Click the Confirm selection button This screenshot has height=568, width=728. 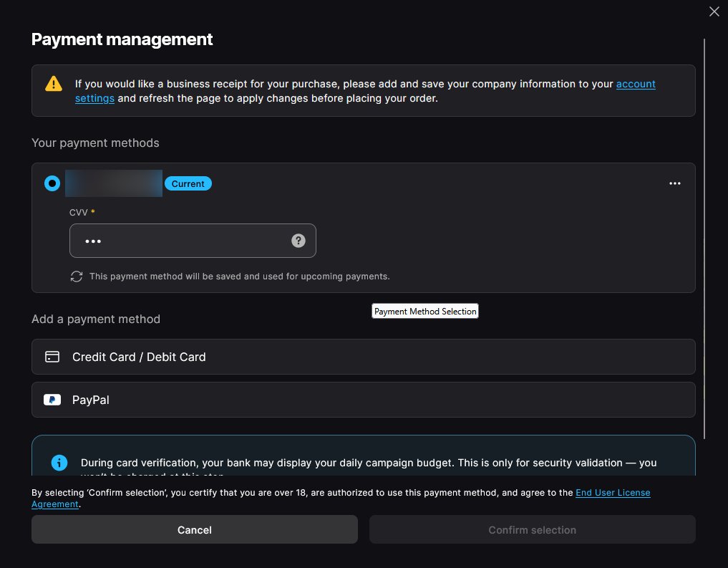(532, 529)
